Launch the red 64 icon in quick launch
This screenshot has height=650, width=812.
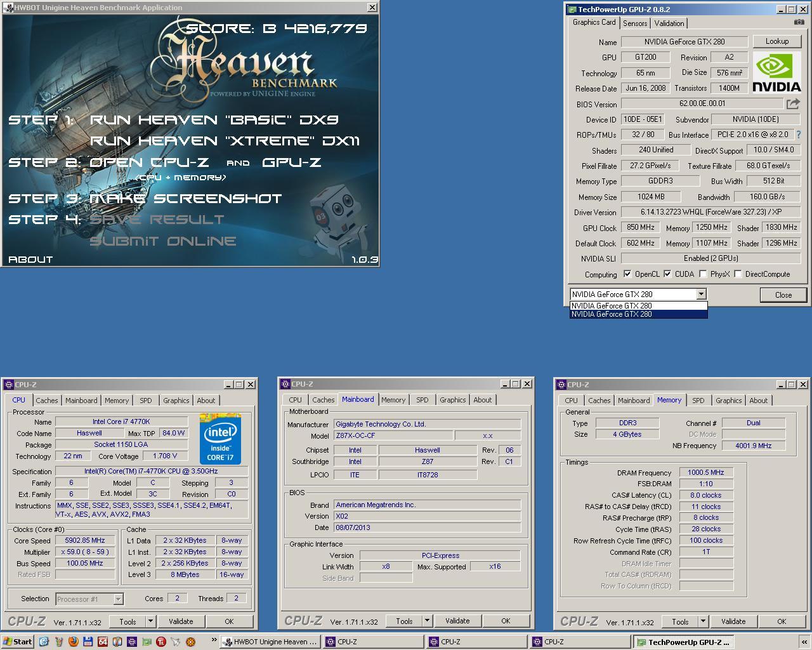pos(103,642)
